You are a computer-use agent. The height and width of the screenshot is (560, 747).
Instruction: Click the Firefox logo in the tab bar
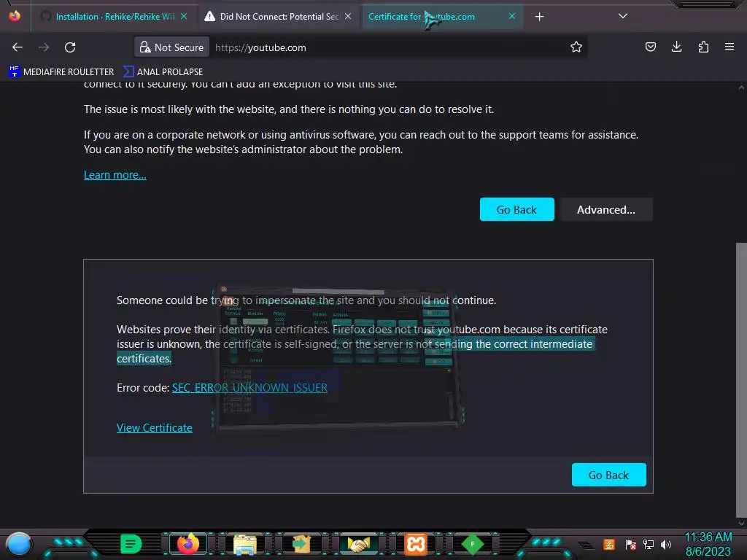point(15,16)
